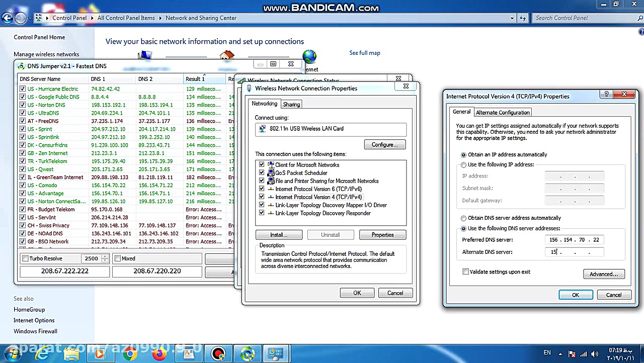The image size is (644, 363).
Task: Launch Firefox from taskbar
Action: click(159, 354)
